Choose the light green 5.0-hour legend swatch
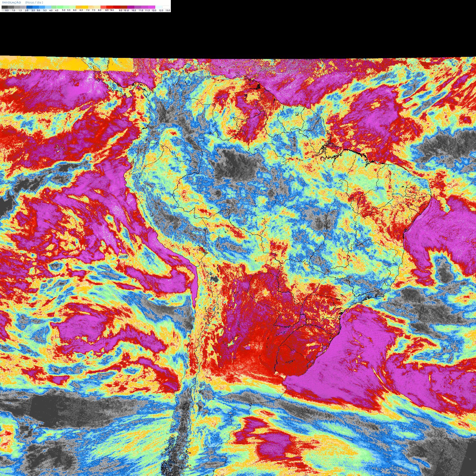The image size is (476, 476). pyautogui.click(x=60, y=7)
